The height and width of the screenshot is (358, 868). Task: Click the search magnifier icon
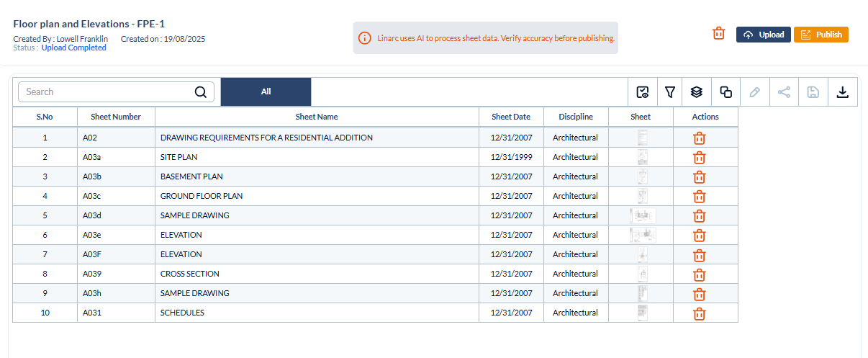[x=201, y=92]
